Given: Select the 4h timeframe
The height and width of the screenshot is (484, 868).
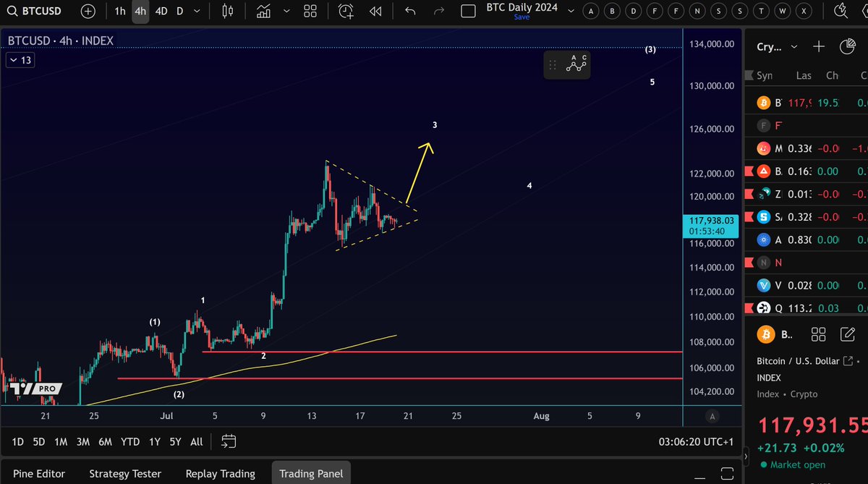Looking at the screenshot, I should click(140, 12).
